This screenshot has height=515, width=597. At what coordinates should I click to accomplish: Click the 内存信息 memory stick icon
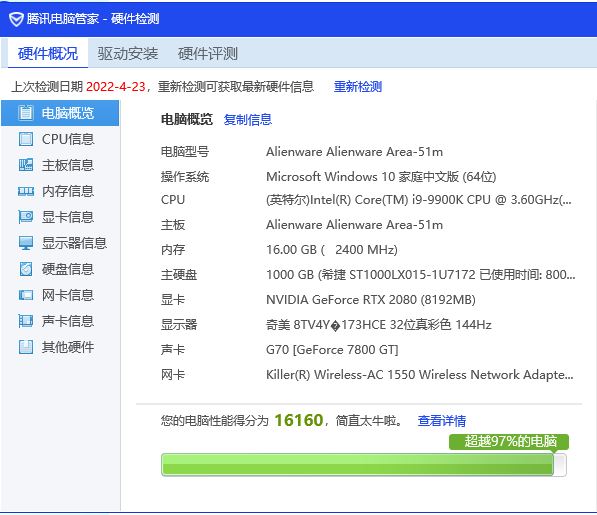(x=26, y=191)
